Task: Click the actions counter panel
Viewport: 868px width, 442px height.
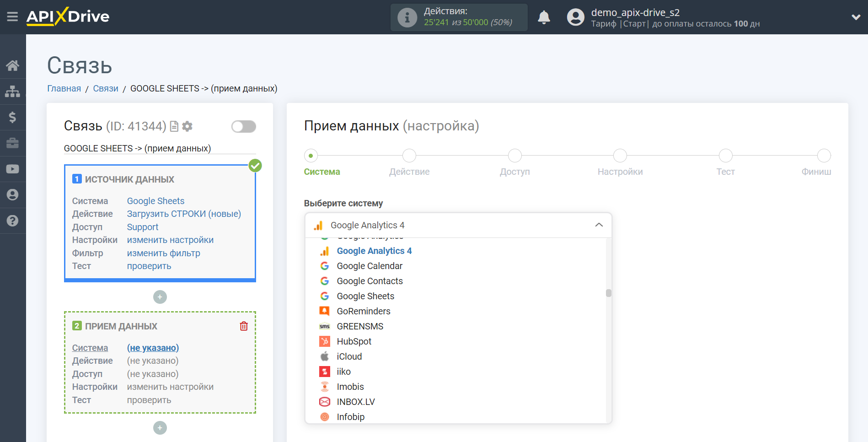Action: [x=459, y=17]
